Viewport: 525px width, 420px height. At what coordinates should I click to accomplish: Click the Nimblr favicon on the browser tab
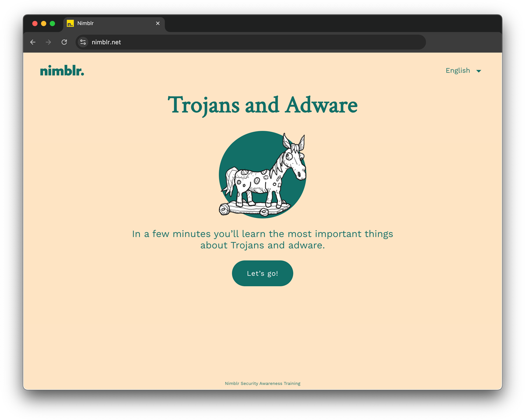tap(70, 23)
